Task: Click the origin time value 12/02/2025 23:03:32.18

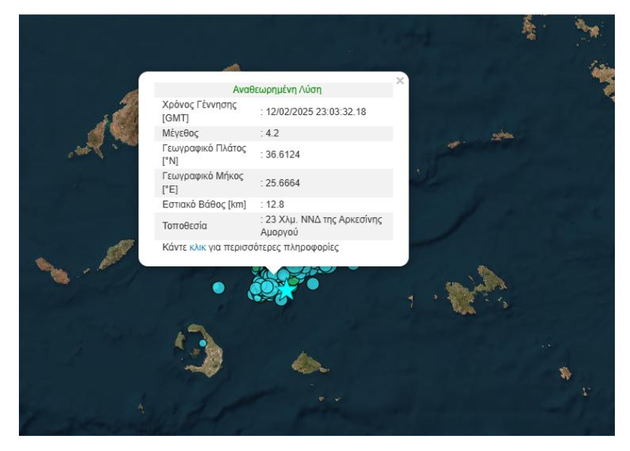Action: click(x=315, y=111)
